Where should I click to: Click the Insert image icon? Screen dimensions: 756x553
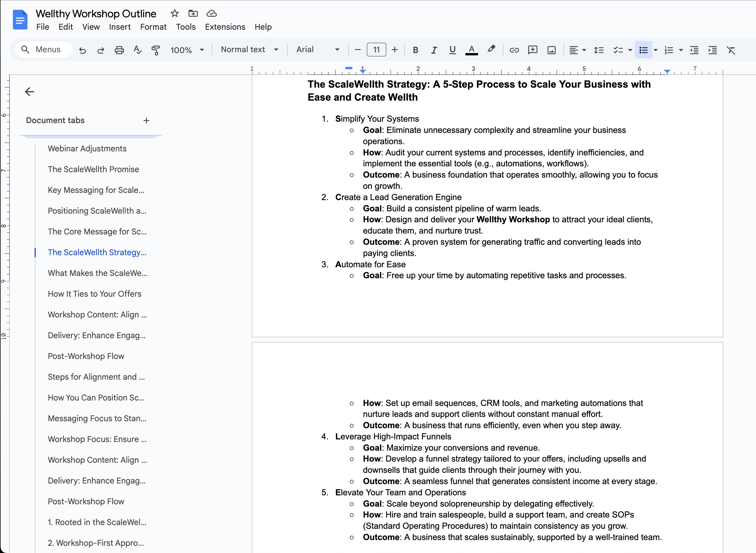[x=551, y=50]
